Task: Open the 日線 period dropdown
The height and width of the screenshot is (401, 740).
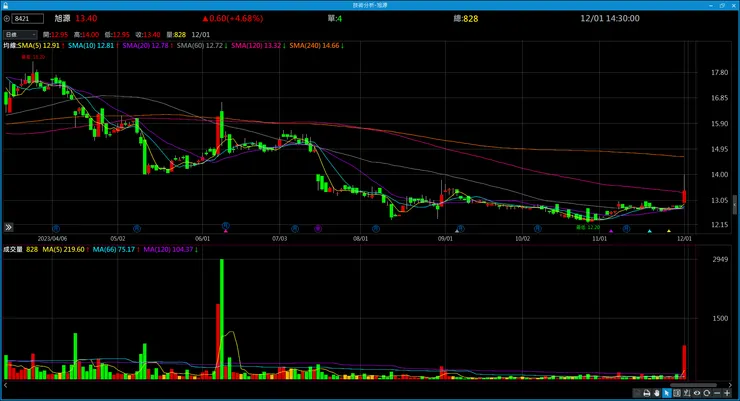Action: pyautogui.click(x=20, y=35)
